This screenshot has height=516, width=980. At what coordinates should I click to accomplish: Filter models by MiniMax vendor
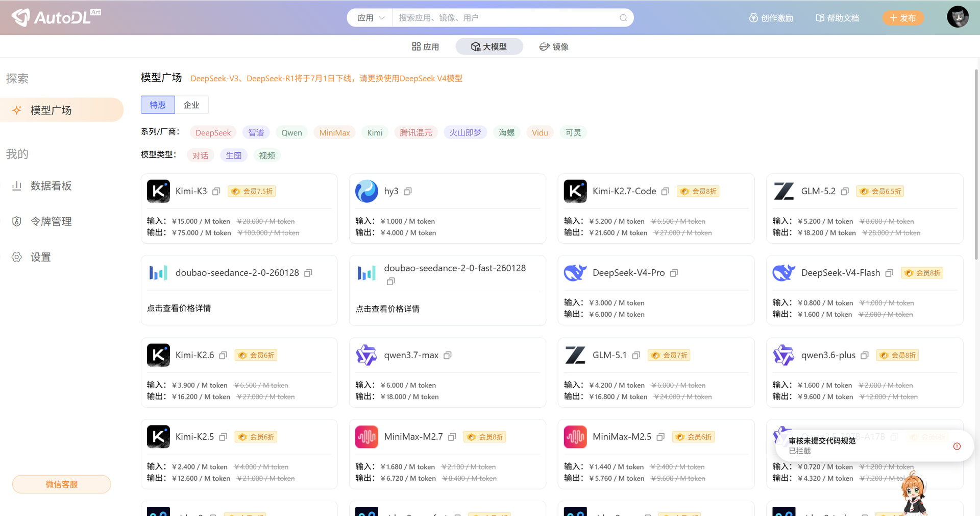(x=334, y=133)
